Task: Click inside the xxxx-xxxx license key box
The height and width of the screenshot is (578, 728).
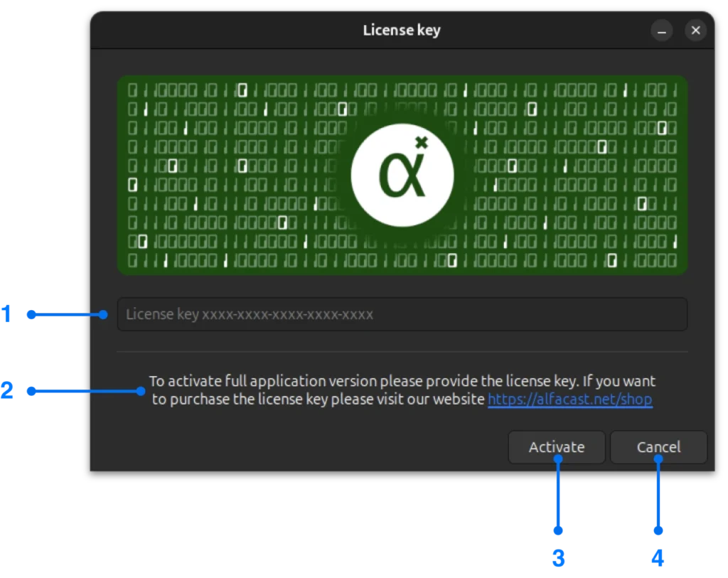Action: point(402,314)
